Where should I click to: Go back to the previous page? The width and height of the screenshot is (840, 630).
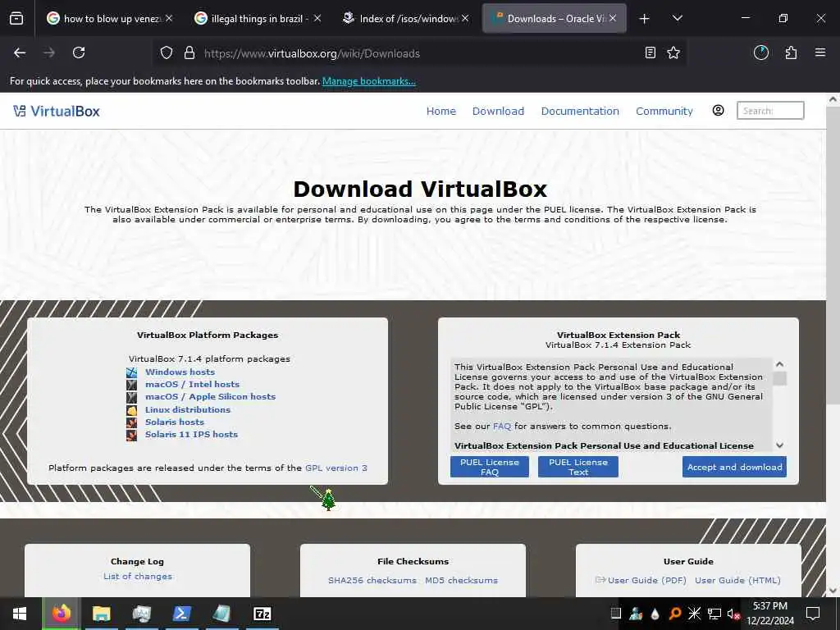click(x=20, y=52)
